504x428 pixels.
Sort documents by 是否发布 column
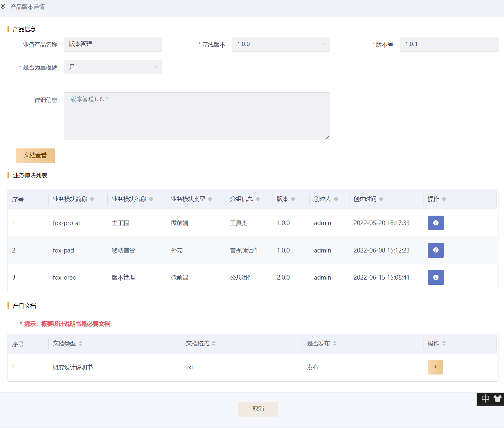pos(335,344)
